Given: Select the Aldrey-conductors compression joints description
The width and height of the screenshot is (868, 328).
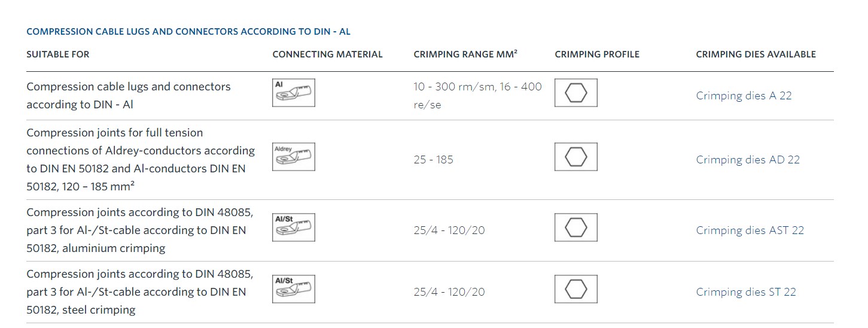Looking at the screenshot, I should [x=141, y=160].
